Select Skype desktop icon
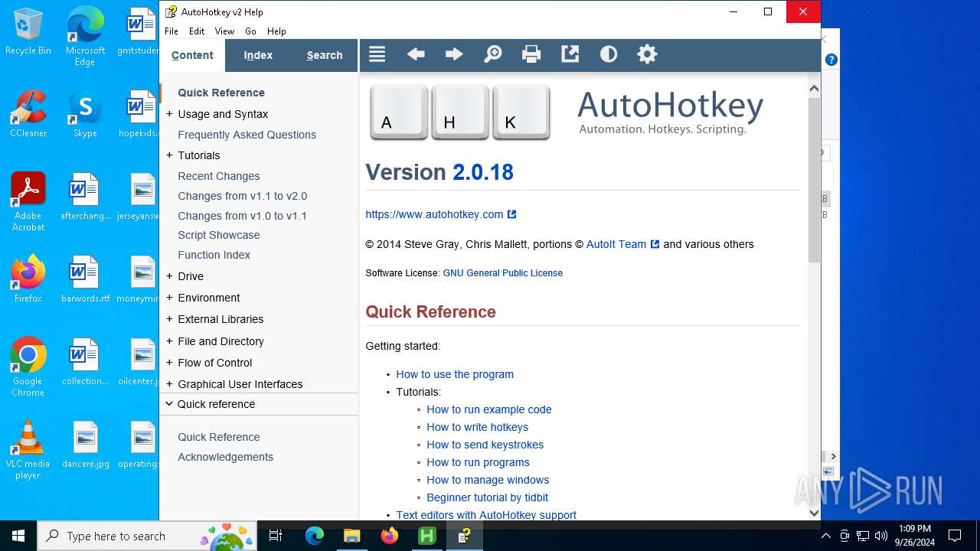This screenshot has width=980, height=551. [85, 114]
